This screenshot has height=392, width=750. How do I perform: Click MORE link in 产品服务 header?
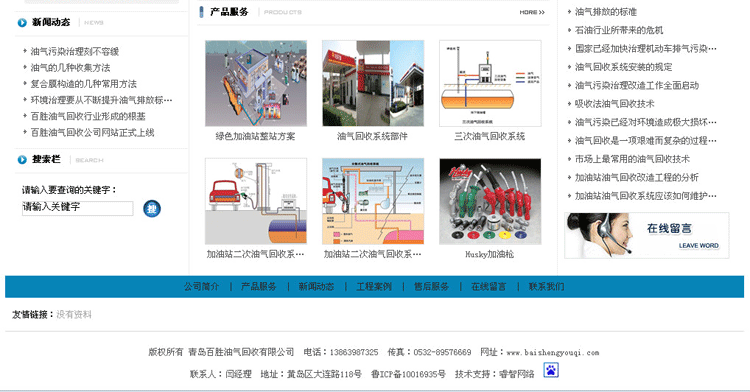pos(532,12)
